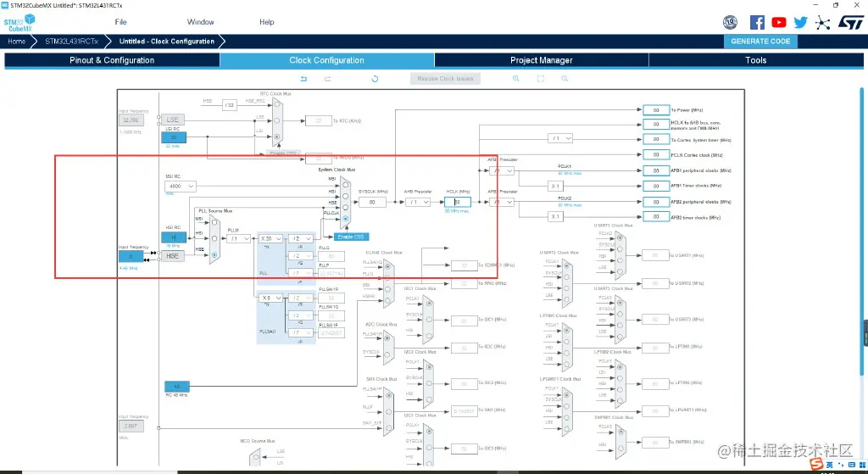This screenshot has height=474, width=868.
Task: Click the APB1 peripheral clocks value box
Action: pos(656,170)
